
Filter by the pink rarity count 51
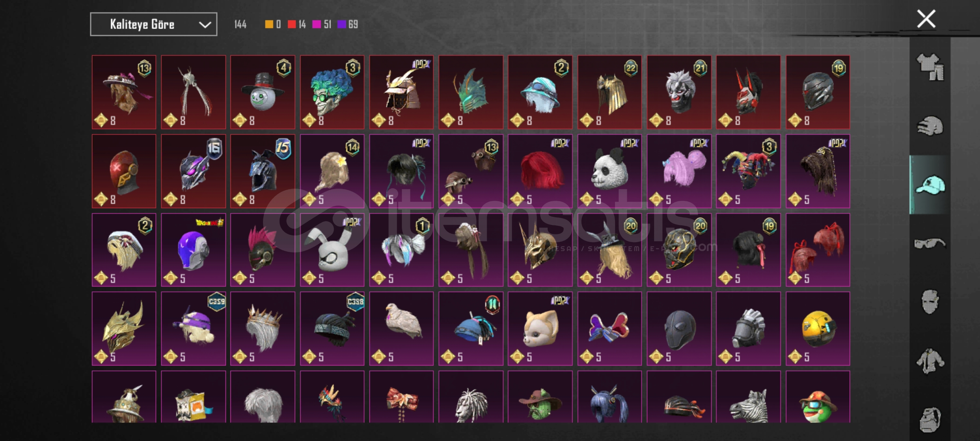[327, 24]
